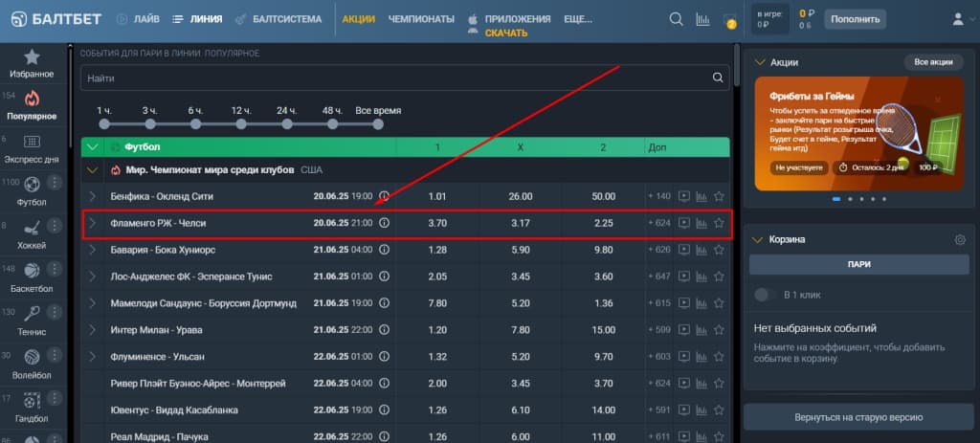Open the Избранное star section in sidebar
This screenshot has width=980, height=443.
point(32,64)
